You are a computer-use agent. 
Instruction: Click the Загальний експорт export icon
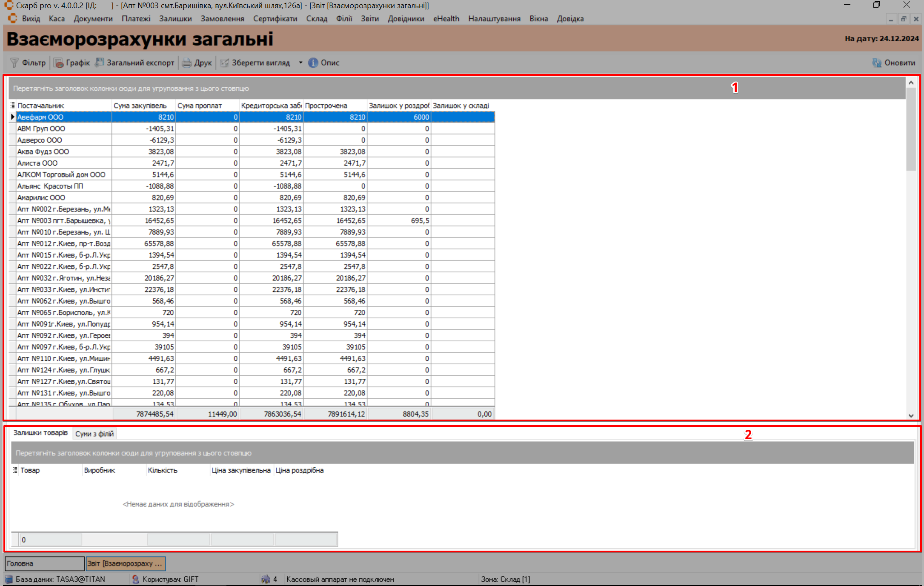[x=100, y=63]
